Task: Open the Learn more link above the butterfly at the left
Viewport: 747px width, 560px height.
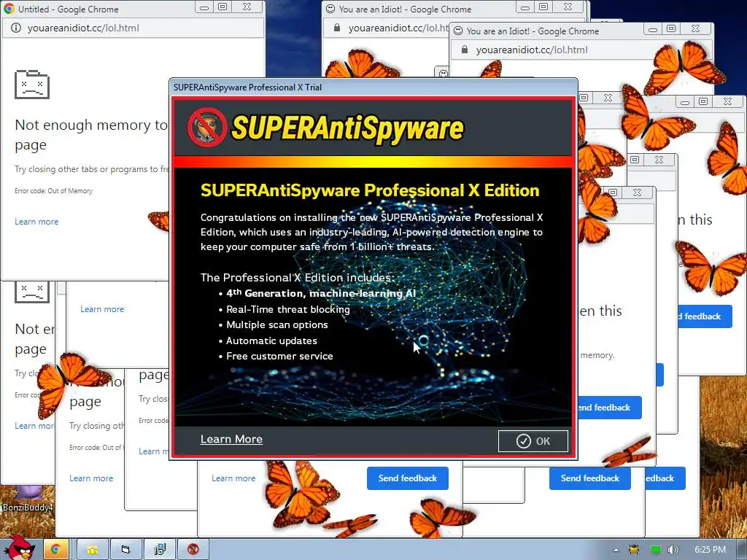Action: click(x=102, y=309)
